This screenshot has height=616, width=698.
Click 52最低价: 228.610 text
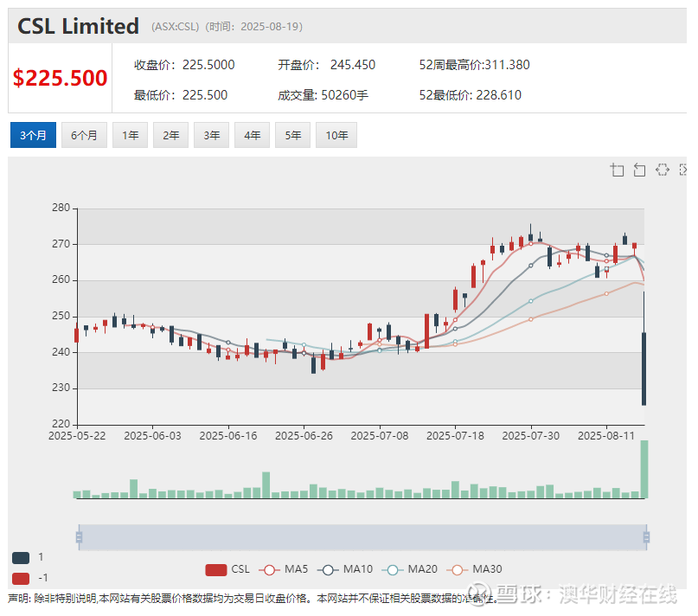pos(470,95)
